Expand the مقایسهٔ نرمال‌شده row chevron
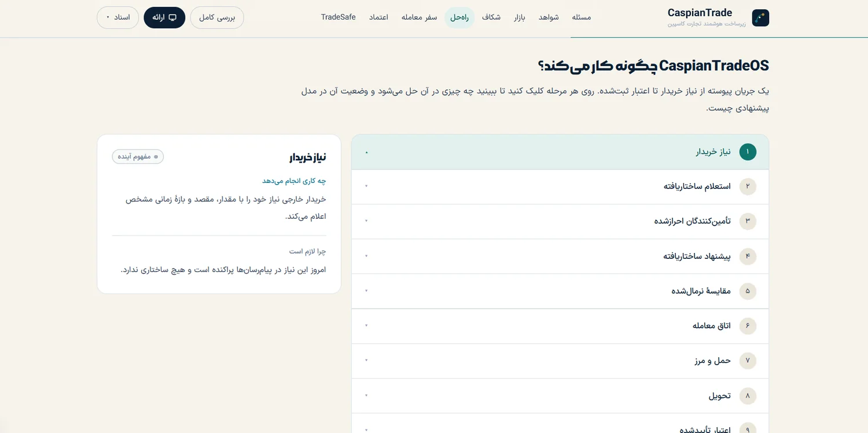Image resolution: width=868 pixels, height=433 pixels. point(366,291)
